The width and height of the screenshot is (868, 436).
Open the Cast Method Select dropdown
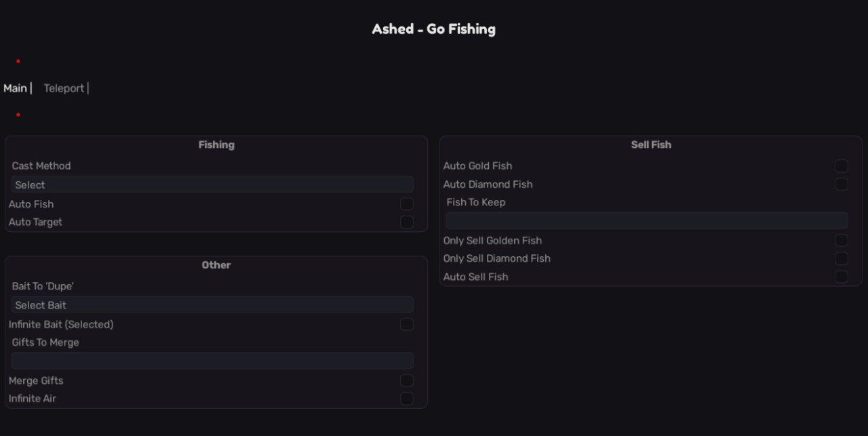212,184
